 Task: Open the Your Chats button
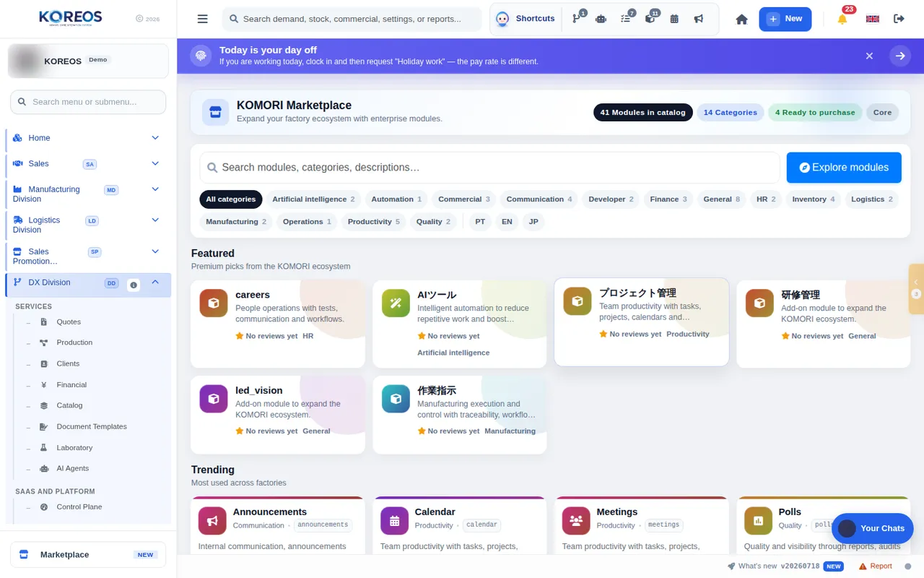(873, 529)
